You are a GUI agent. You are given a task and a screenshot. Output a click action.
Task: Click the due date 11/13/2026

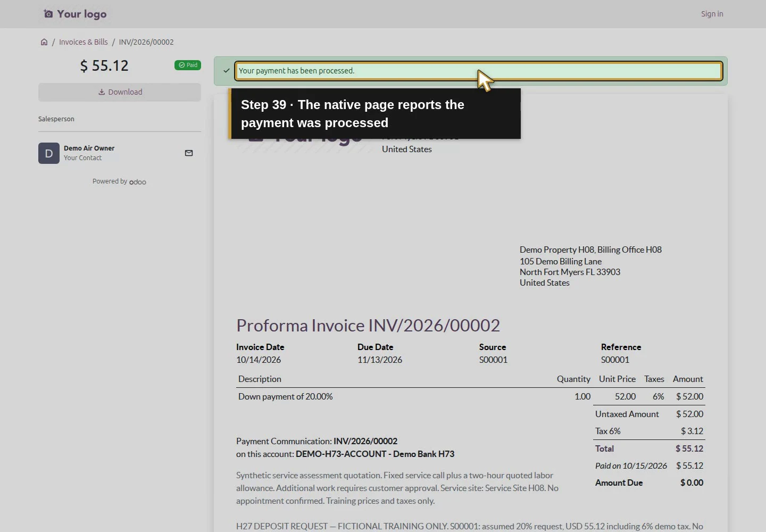(x=380, y=360)
